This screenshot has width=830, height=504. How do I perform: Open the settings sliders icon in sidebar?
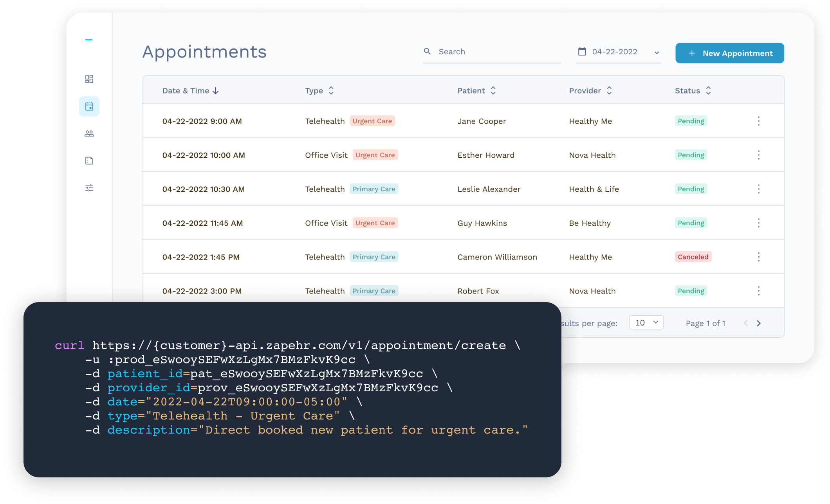[x=89, y=188]
